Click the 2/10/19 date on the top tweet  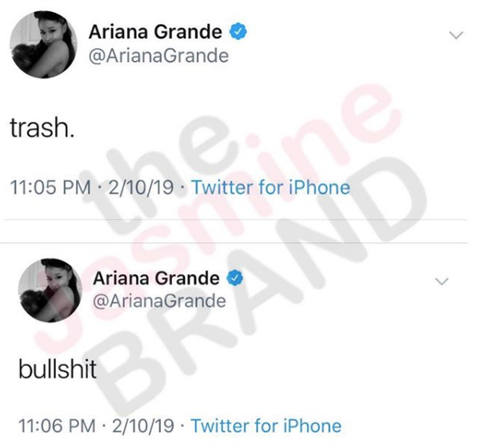(141, 187)
